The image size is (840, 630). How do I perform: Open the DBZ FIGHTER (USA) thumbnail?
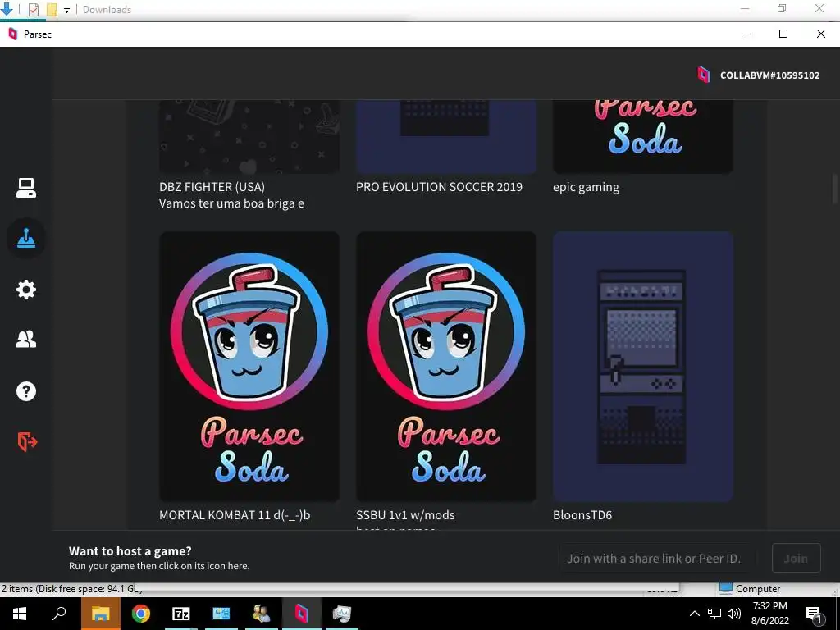[249, 137]
